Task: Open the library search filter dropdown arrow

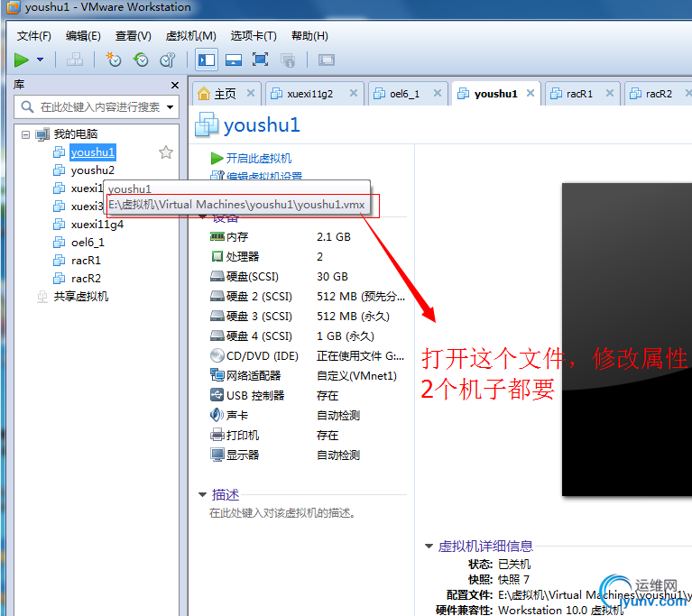Action: [x=171, y=106]
